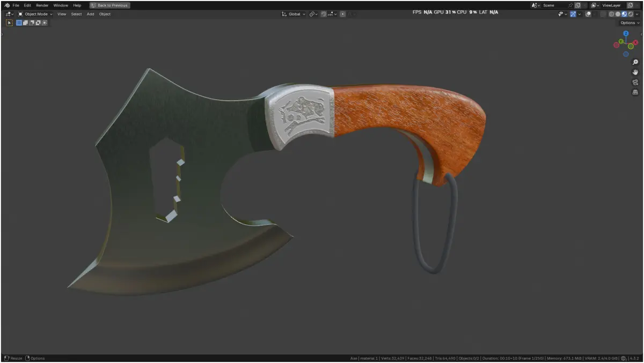Click the Options hint in status bar
The height and width of the screenshot is (363, 644).
(35, 358)
